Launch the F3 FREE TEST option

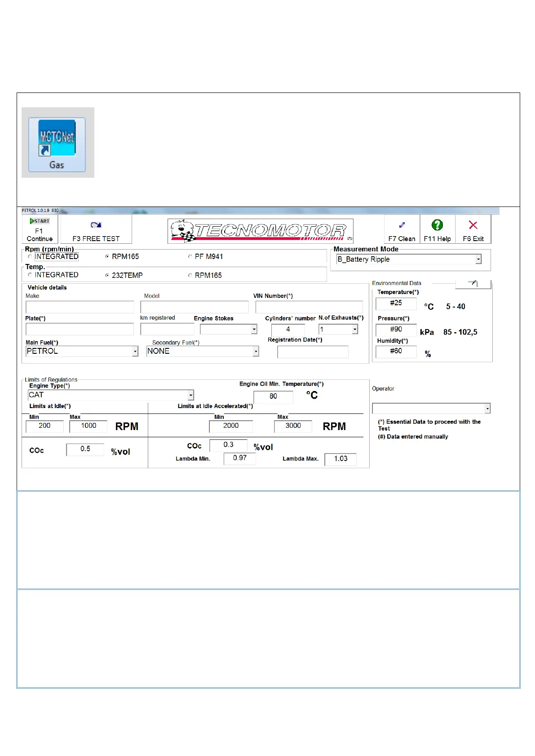(x=96, y=229)
